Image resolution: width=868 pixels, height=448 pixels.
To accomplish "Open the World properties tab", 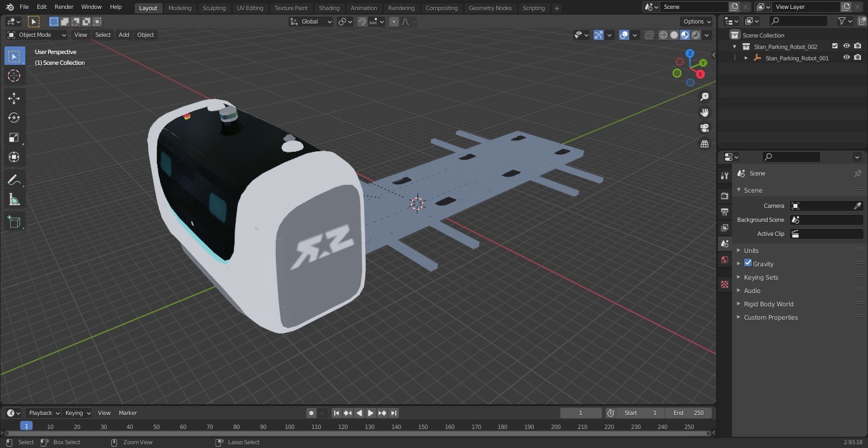I will coord(724,259).
